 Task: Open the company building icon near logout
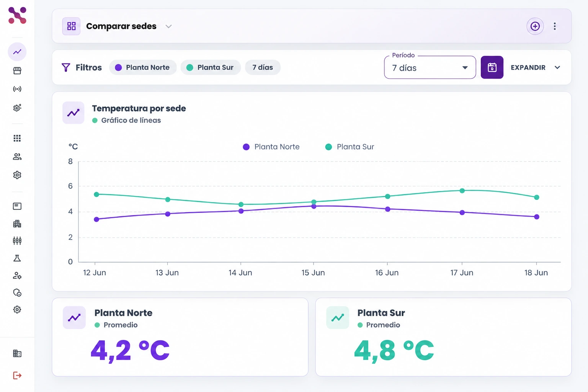point(17,353)
